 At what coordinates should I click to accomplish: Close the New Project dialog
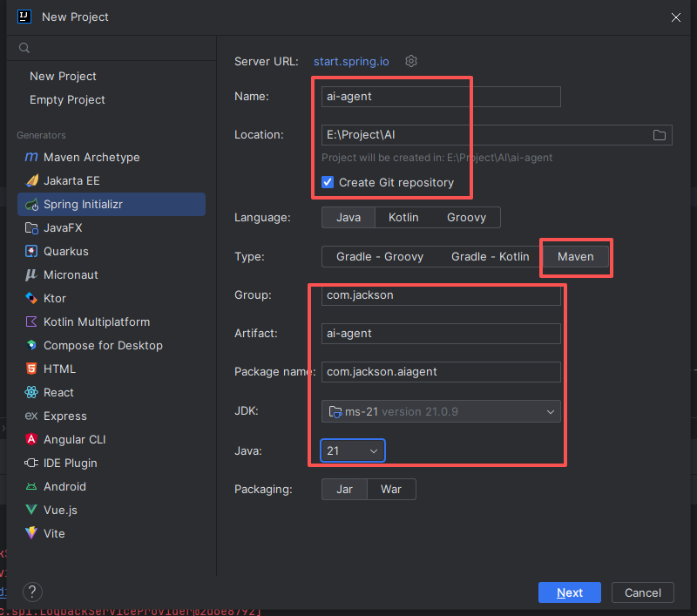676,17
